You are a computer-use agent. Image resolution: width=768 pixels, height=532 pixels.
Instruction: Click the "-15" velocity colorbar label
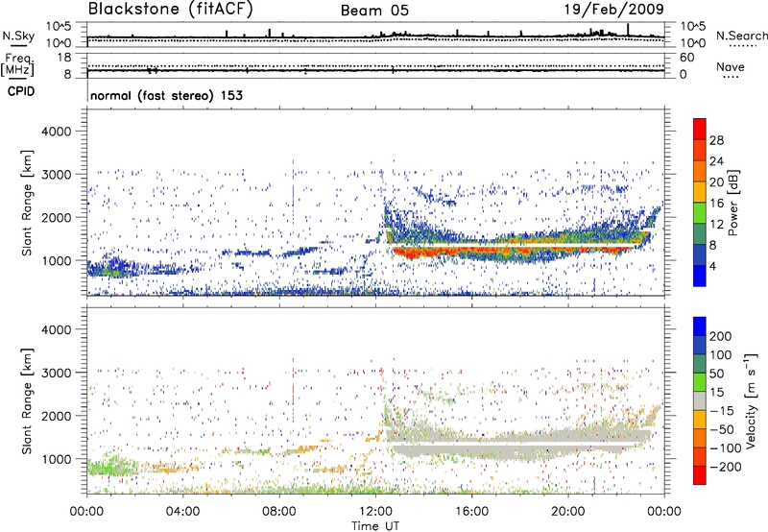pos(722,411)
